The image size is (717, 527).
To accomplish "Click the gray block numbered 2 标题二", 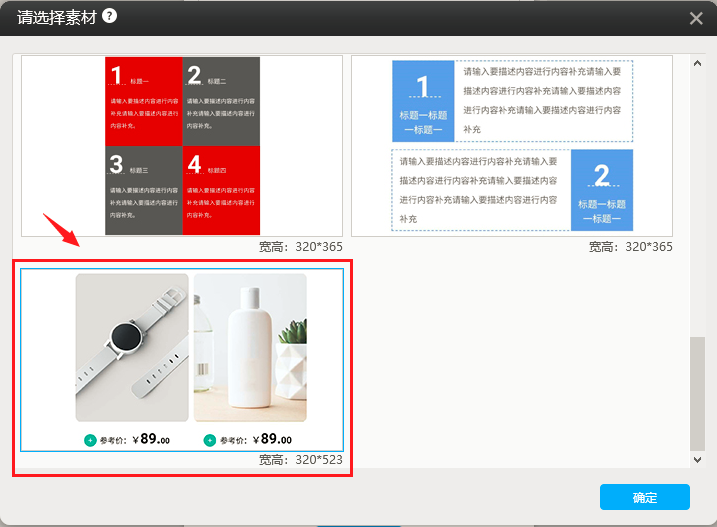I will (221, 101).
